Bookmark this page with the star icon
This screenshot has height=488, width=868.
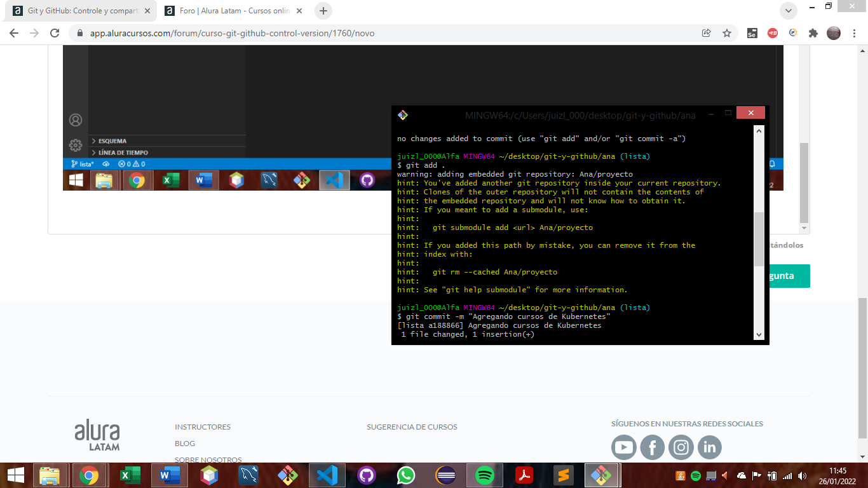click(x=727, y=33)
